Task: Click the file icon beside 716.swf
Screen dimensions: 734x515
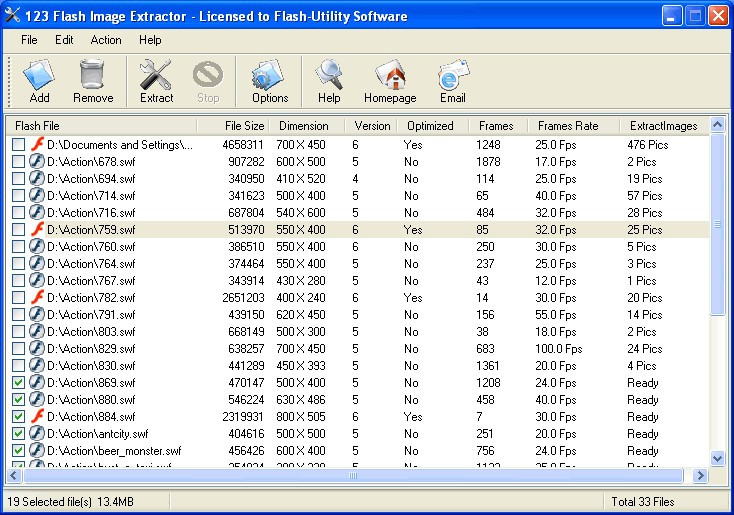Action: coord(37,212)
